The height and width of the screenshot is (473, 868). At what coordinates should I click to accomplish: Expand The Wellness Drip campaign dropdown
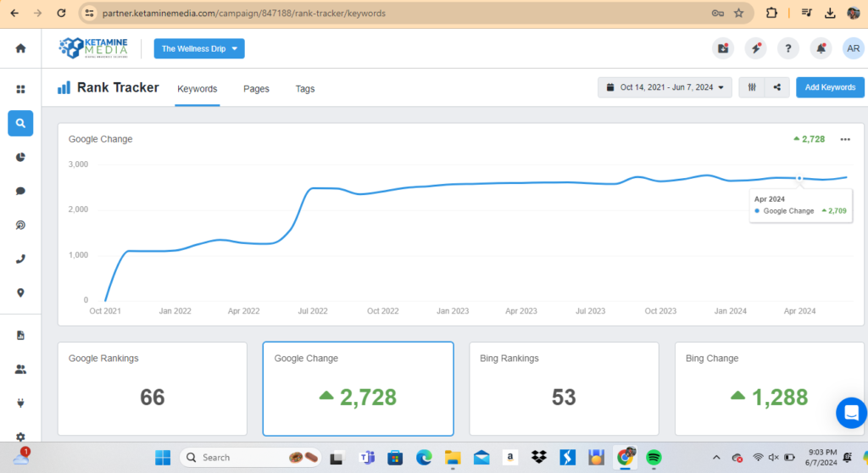click(199, 48)
